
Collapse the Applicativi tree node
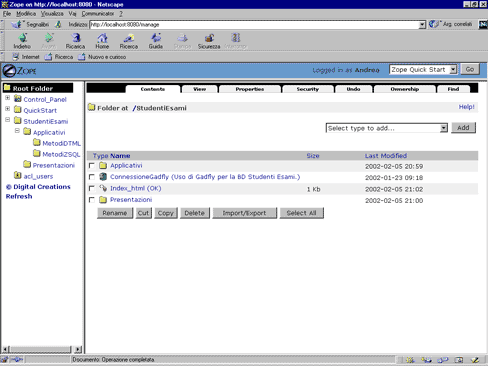coord(17,131)
